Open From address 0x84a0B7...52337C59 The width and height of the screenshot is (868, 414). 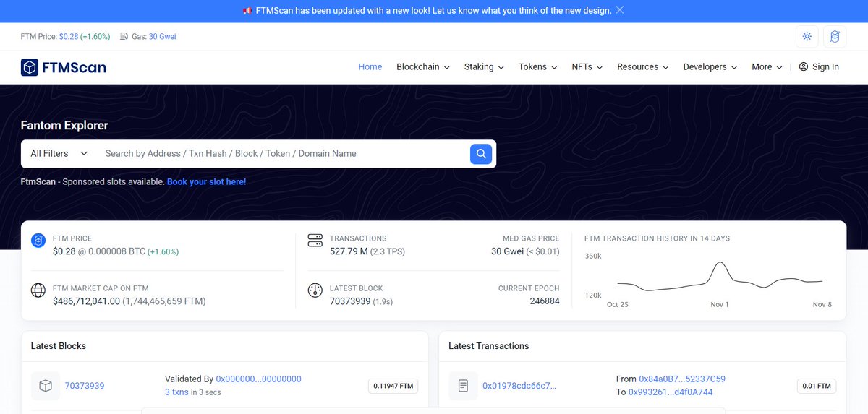pyautogui.click(x=682, y=379)
